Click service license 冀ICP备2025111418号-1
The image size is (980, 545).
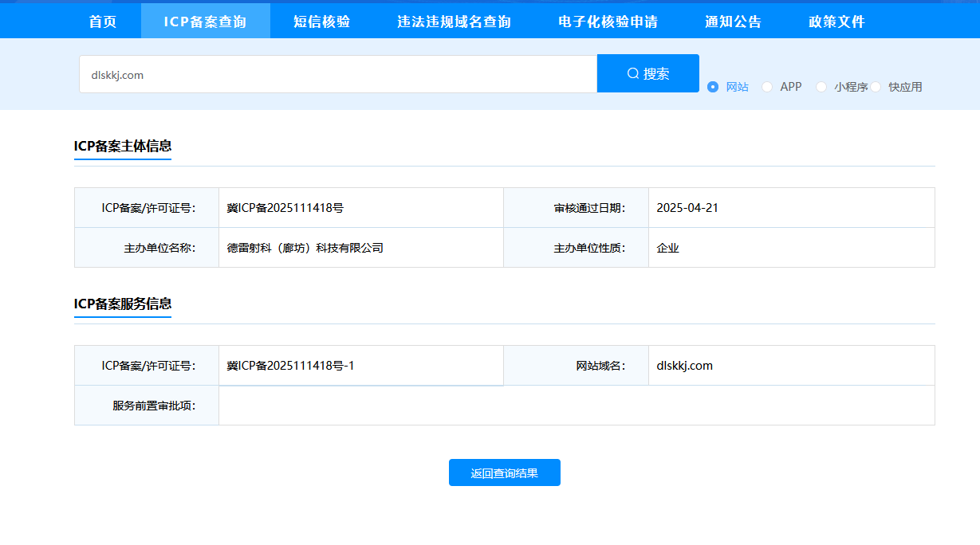pos(290,366)
